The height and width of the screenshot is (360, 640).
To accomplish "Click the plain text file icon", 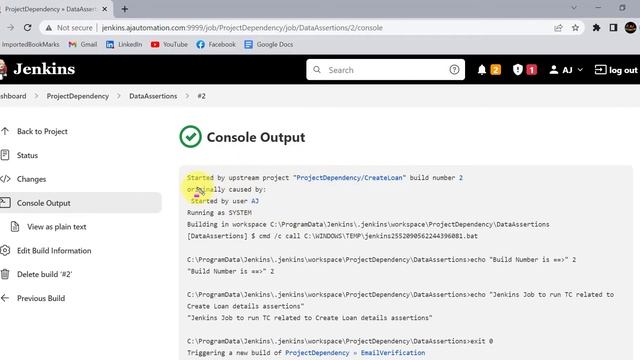I will 15,227.
